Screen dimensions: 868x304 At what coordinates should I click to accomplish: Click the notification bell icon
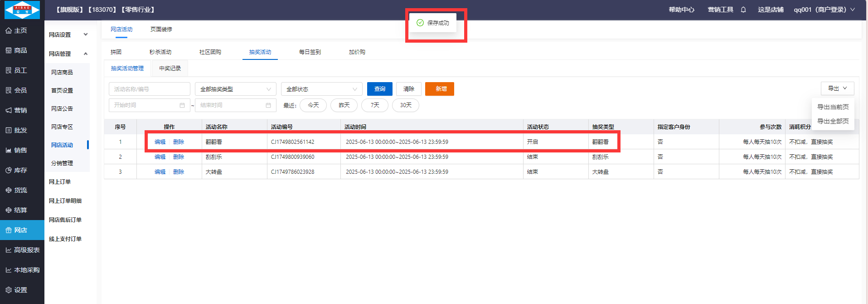[x=743, y=10]
